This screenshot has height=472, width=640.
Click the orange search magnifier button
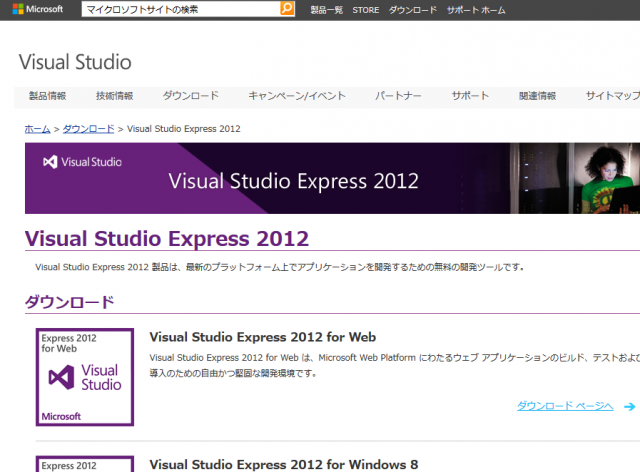point(287,9)
